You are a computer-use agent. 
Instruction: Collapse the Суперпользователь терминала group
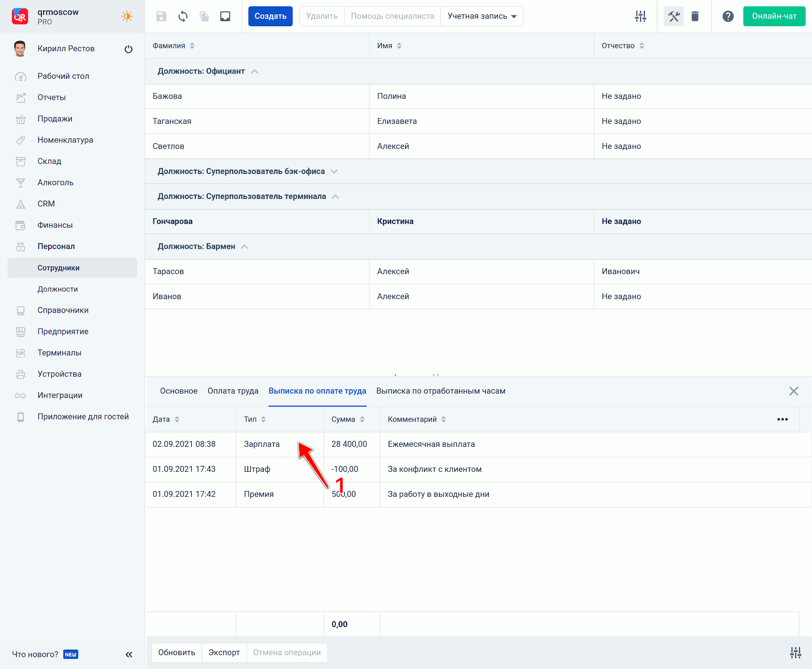point(335,196)
